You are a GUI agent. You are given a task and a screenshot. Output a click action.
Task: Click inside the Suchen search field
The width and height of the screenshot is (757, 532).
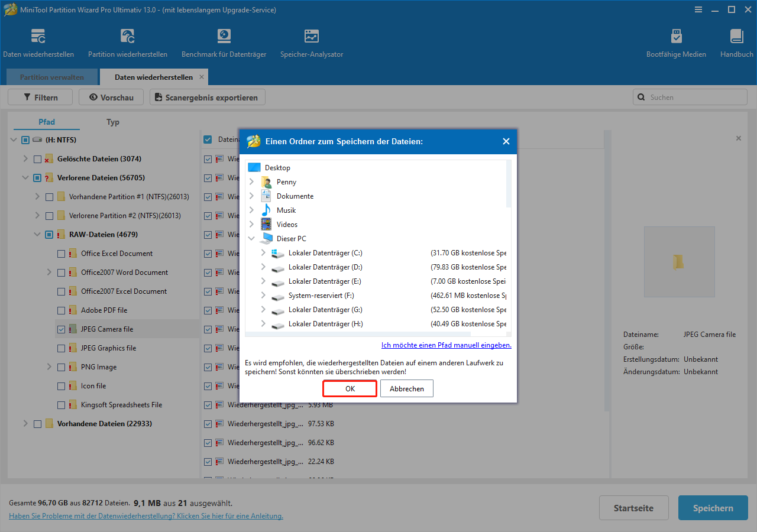point(690,97)
